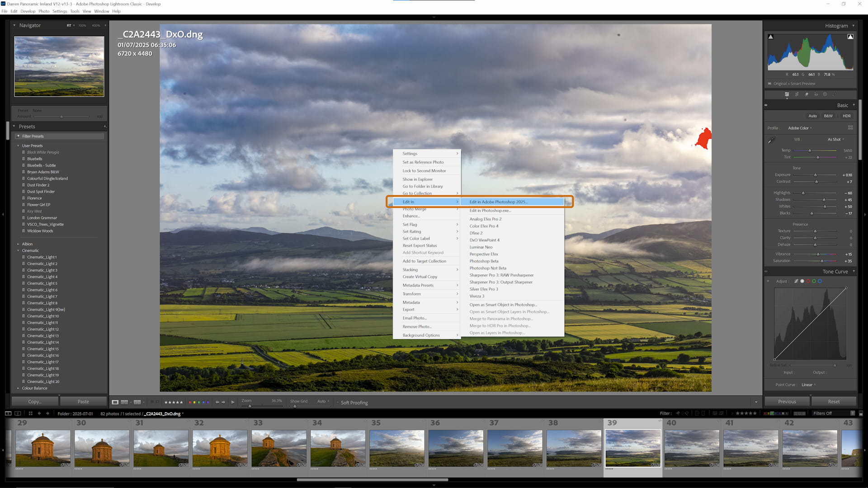Click the B&W treatment button
The height and width of the screenshot is (488, 868).
[828, 116]
